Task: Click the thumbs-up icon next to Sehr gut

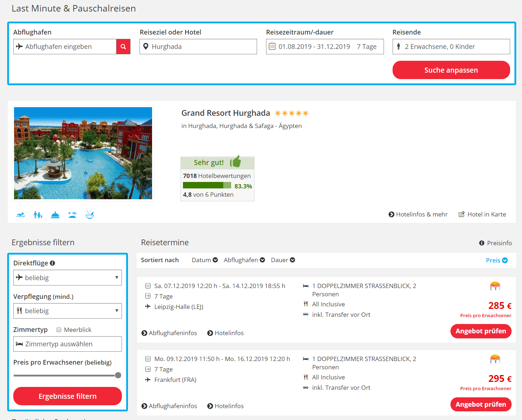Action: click(x=235, y=162)
